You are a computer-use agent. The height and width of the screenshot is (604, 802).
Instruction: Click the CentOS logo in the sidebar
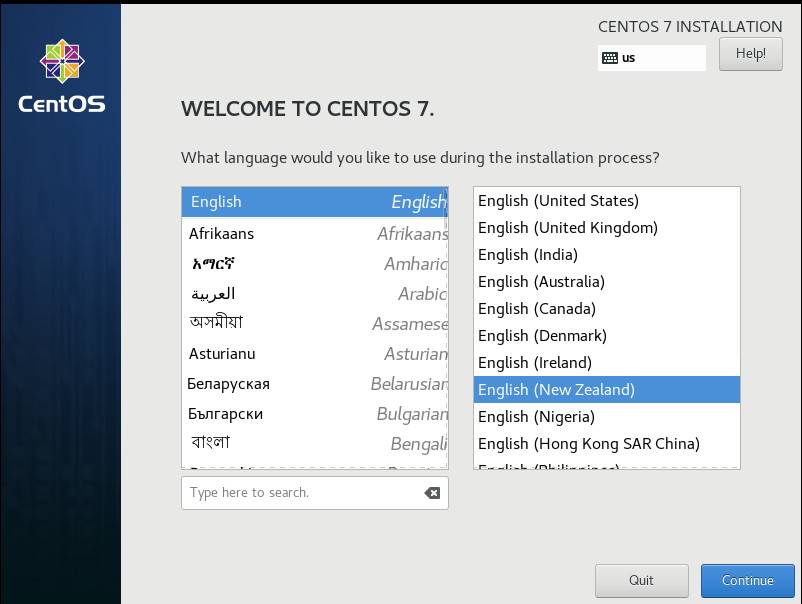(x=62, y=76)
